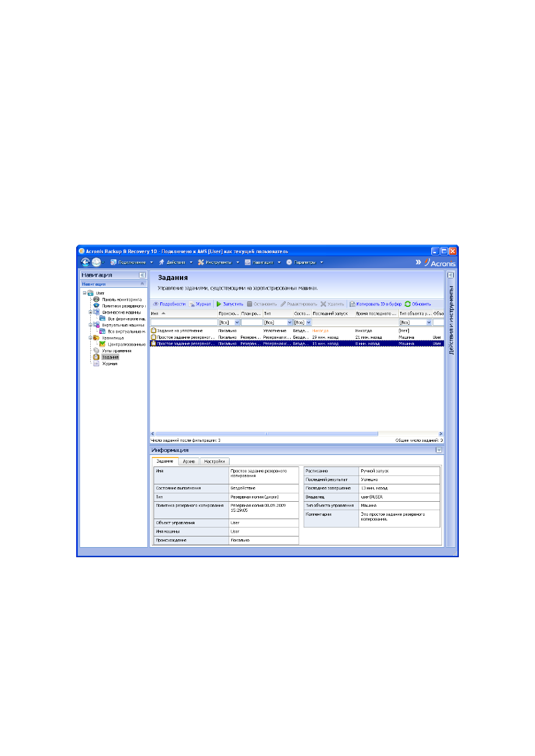Open Узлы хранения in tree
The height and width of the screenshot is (756, 535).
pos(117,351)
